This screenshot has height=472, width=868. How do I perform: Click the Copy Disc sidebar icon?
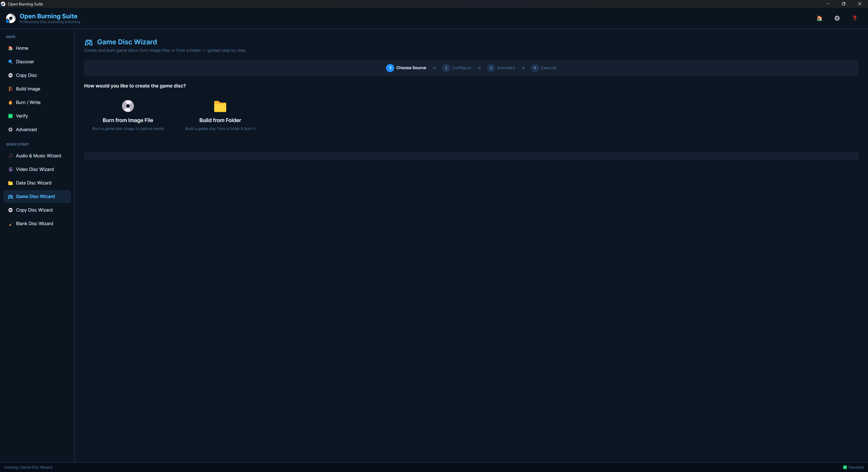tap(10, 76)
